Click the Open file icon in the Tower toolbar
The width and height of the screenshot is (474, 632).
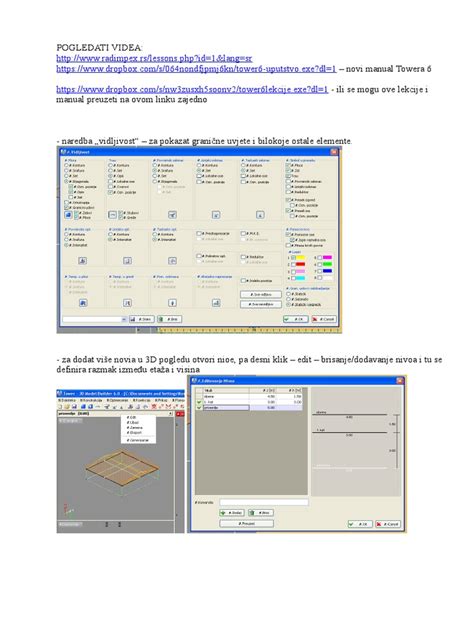67,407
